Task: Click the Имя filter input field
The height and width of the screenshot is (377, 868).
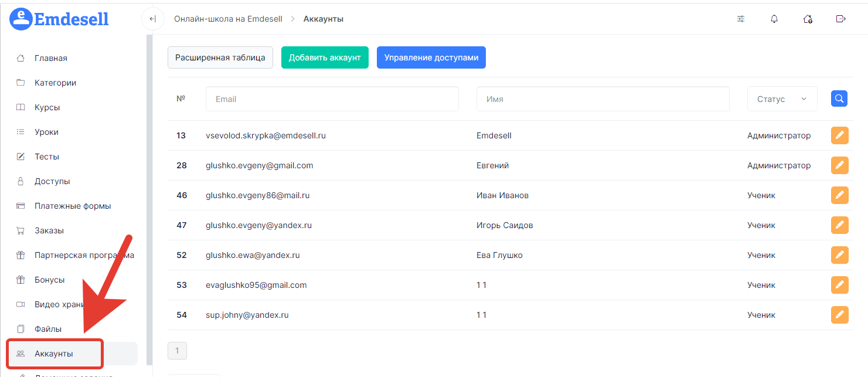Action: click(603, 99)
